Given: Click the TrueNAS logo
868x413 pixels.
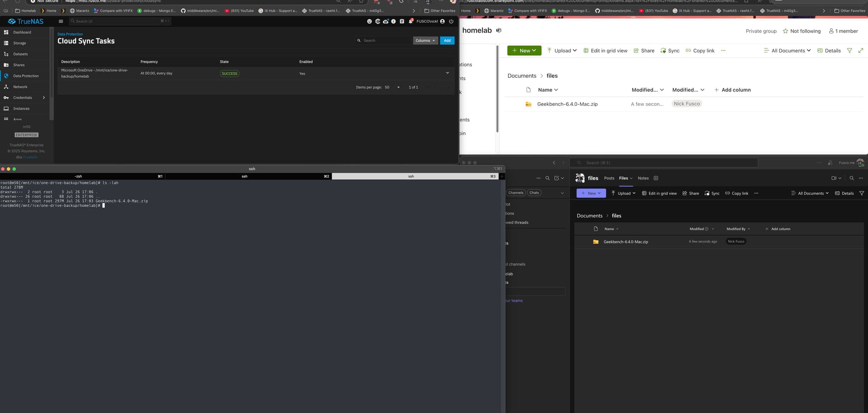Looking at the screenshot, I should pyautogui.click(x=26, y=21).
